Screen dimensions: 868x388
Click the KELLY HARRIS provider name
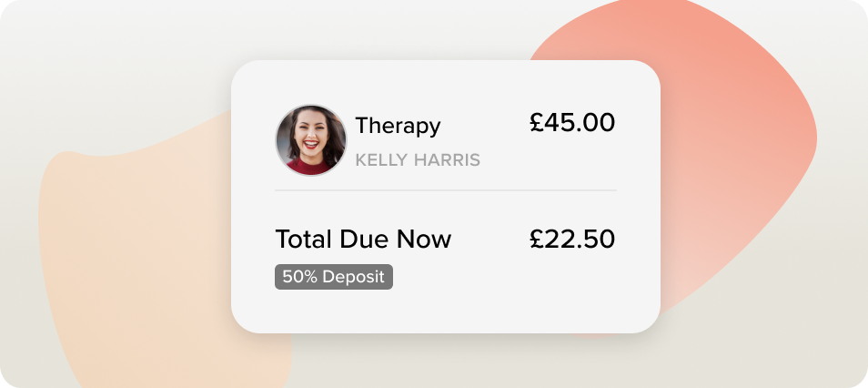418,160
